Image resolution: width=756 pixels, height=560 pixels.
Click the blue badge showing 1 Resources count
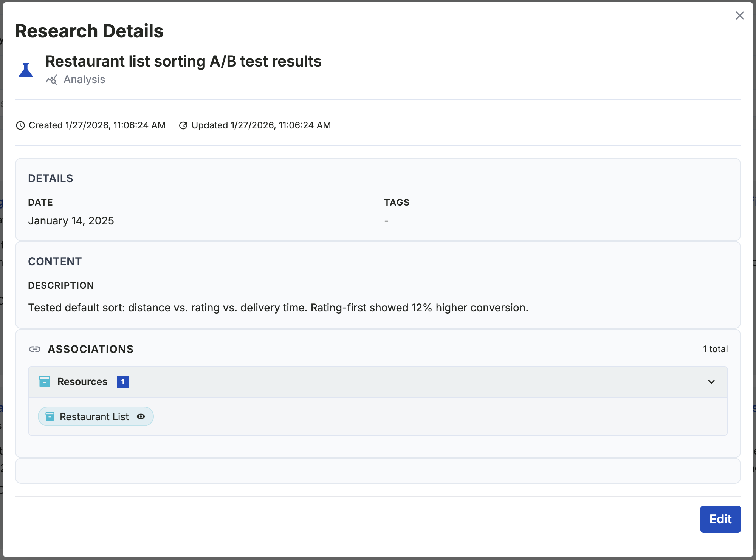[x=122, y=382]
